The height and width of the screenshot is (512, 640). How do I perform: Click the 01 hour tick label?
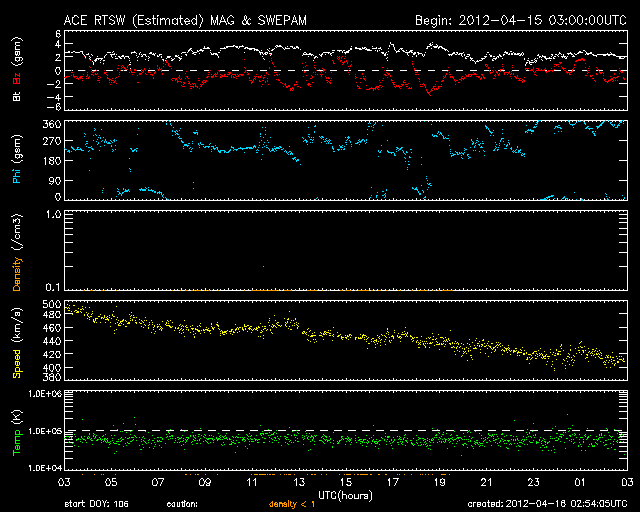point(581,482)
